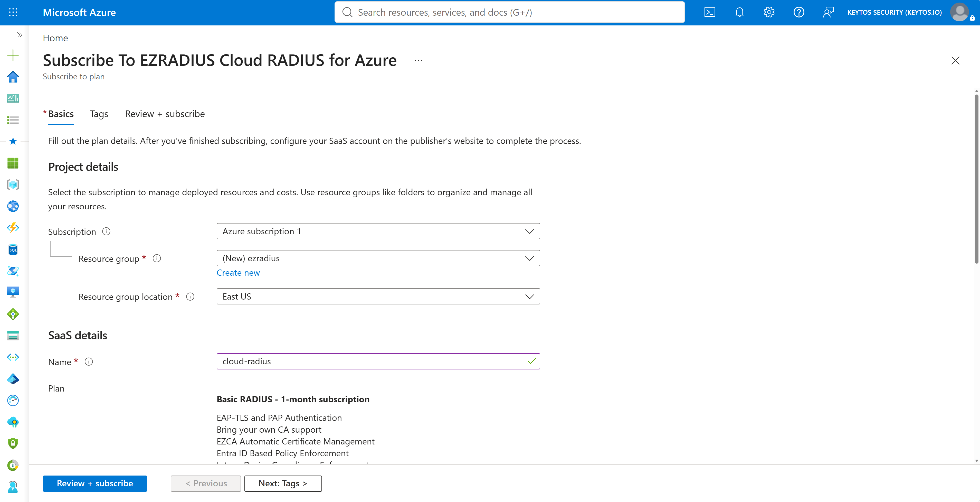Open Azure Cosmos DB planet icon
The image size is (980, 502).
coord(13,271)
